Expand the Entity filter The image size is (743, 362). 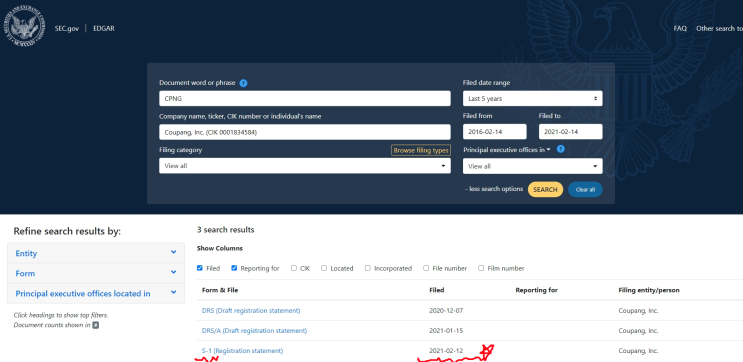[96, 253]
